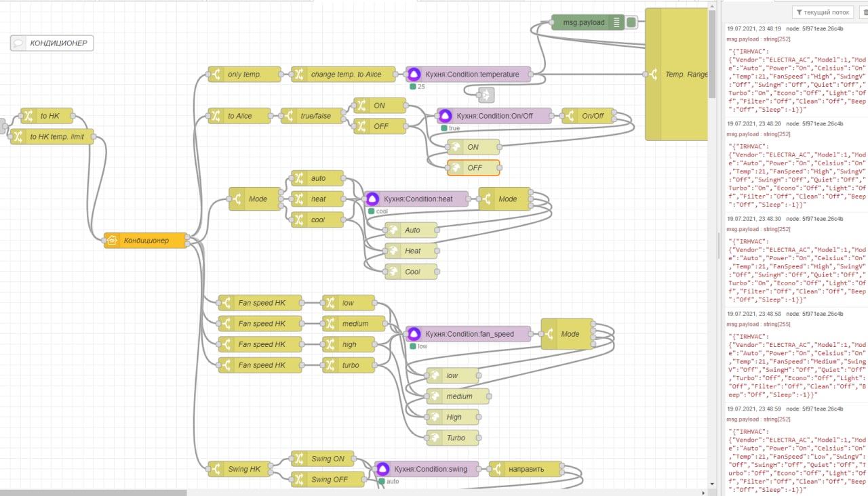The width and height of the screenshot is (868, 496).
Task: Click debug timestamp "19.07.2021, 23:48:58"
Action: pyautogui.click(x=754, y=314)
